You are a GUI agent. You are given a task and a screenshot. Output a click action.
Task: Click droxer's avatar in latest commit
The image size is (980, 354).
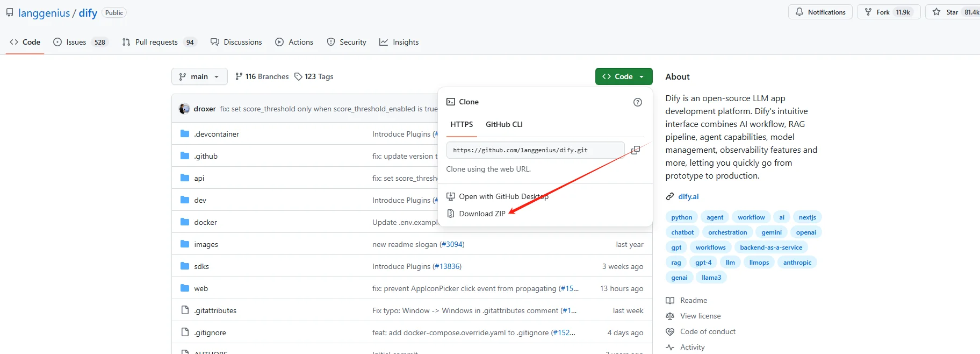pyautogui.click(x=184, y=109)
